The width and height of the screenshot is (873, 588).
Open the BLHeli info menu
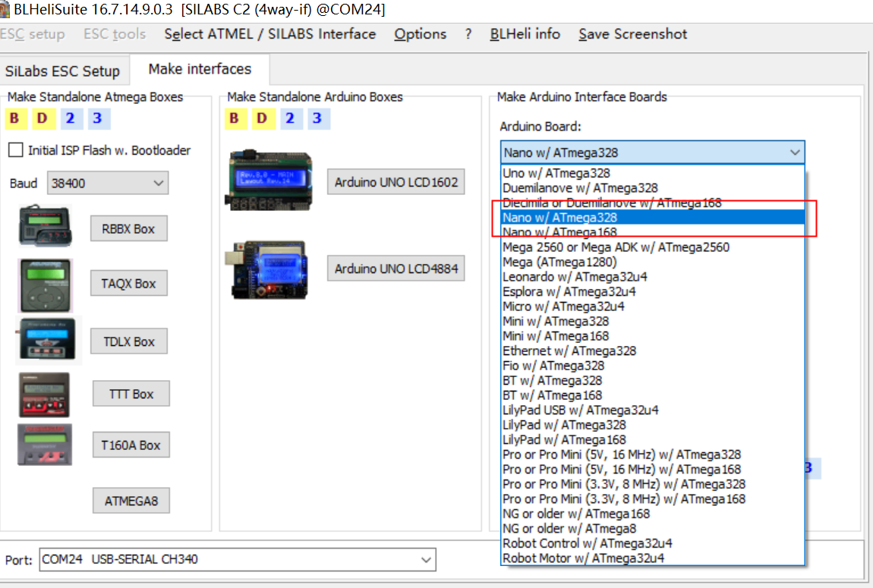click(525, 34)
